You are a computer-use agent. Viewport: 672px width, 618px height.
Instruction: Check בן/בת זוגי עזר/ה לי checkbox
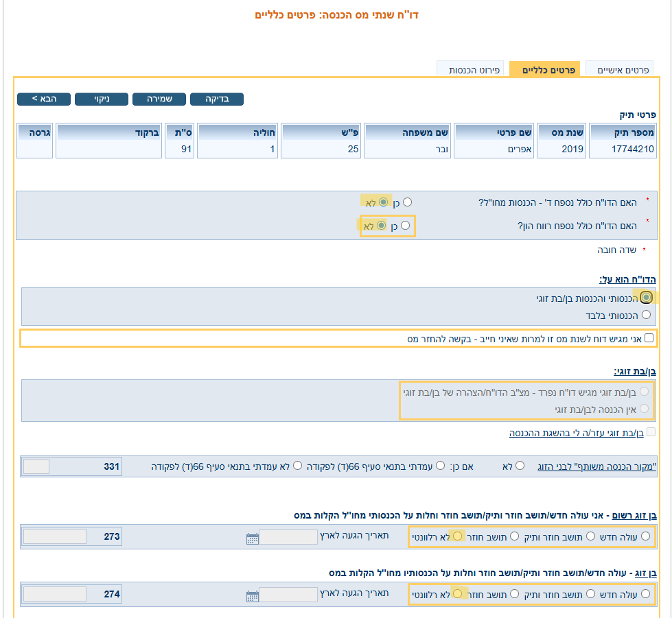click(x=651, y=432)
